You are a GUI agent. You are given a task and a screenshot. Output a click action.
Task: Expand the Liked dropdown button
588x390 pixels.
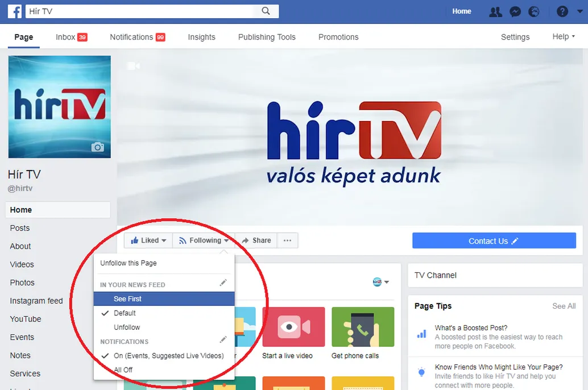point(148,240)
